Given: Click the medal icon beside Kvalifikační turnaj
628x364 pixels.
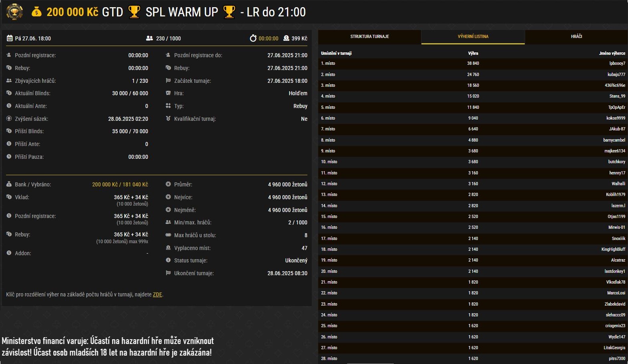Looking at the screenshot, I should [168, 119].
